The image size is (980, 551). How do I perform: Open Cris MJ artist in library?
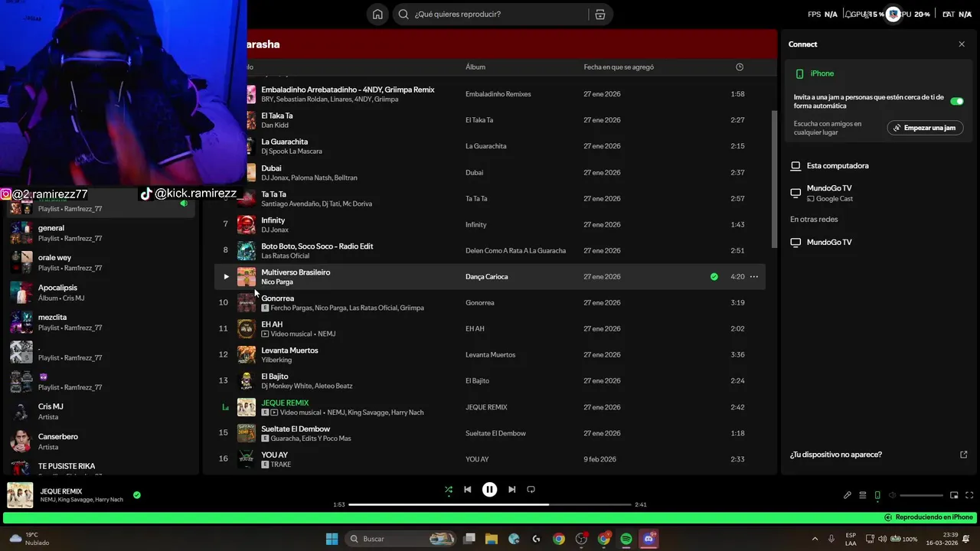101,412
